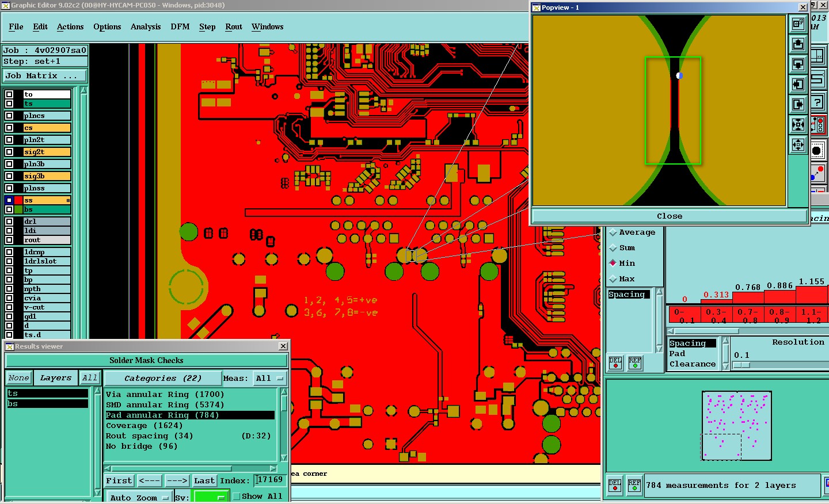829x504 pixels.
Task: Click the Index input field
Action: click(x=269, y=480)
